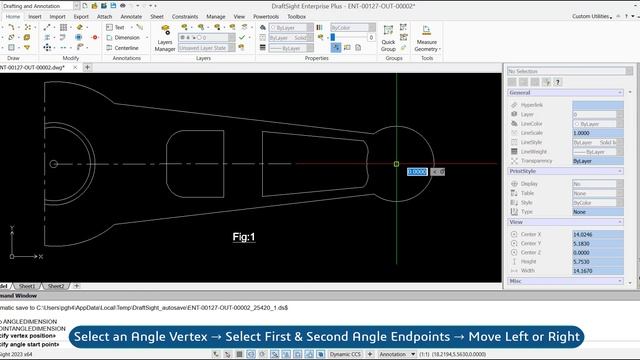The image size is (640, 360).
Task: Click the Custom Utilities menu
Action: 592,16
